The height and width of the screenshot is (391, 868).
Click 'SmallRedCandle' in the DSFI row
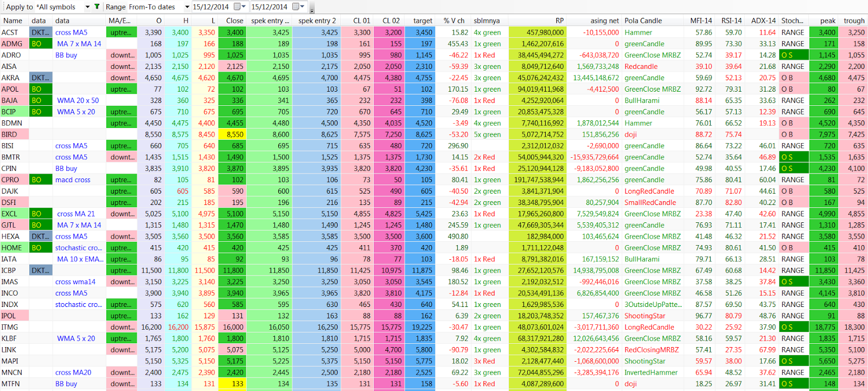pyautogui.click(x=650, y=203)
